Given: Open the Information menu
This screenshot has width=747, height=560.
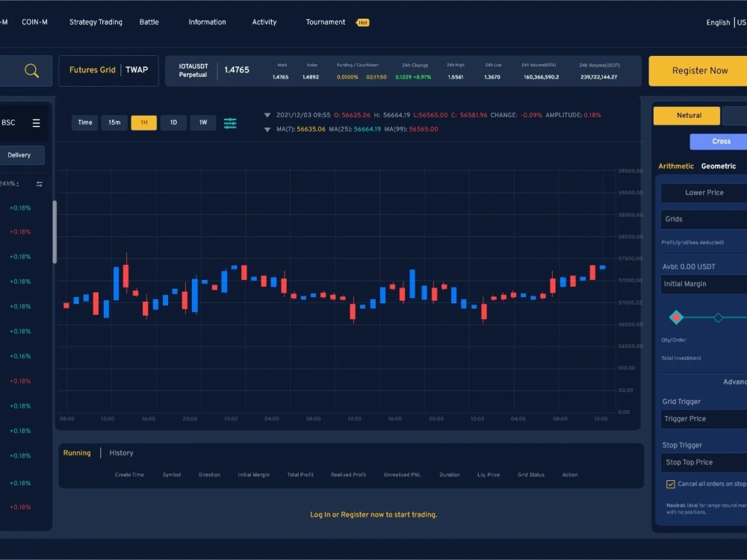Looking at the screenshot, I should [x=207, y=22].
